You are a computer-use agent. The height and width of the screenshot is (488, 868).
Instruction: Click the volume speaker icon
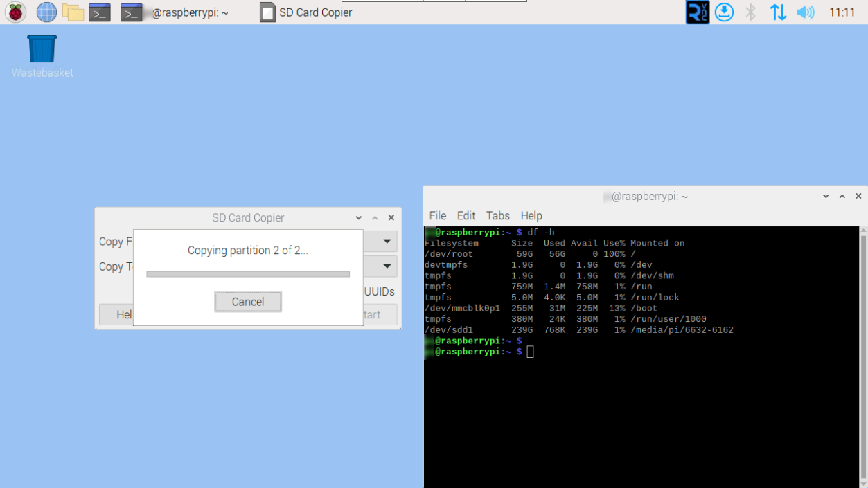[805, 12]
